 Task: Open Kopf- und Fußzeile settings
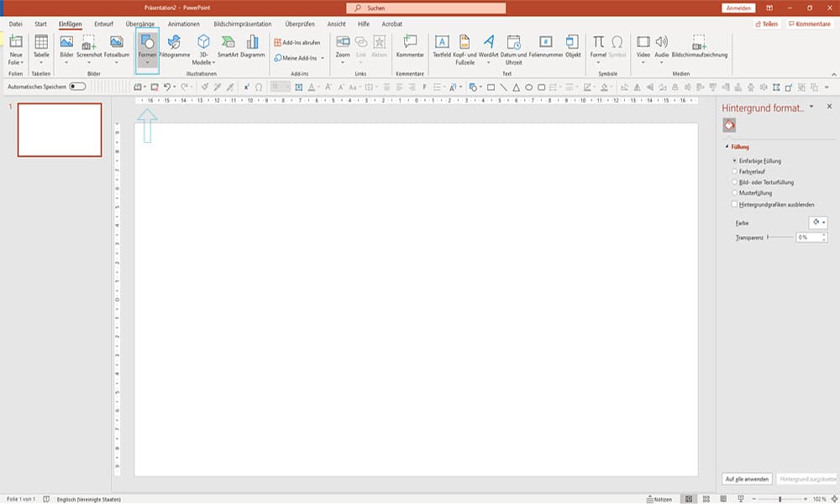(x=465, y=50)
